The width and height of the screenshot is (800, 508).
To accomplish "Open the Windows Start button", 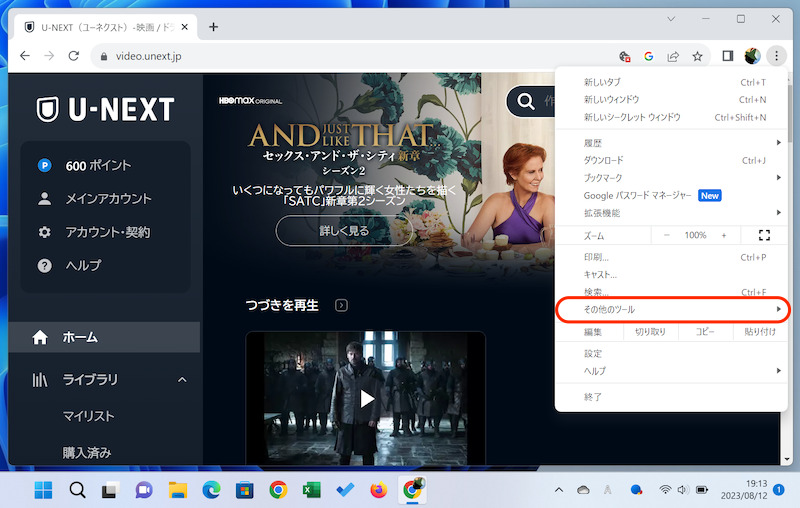I will click(x=43, y=490).
